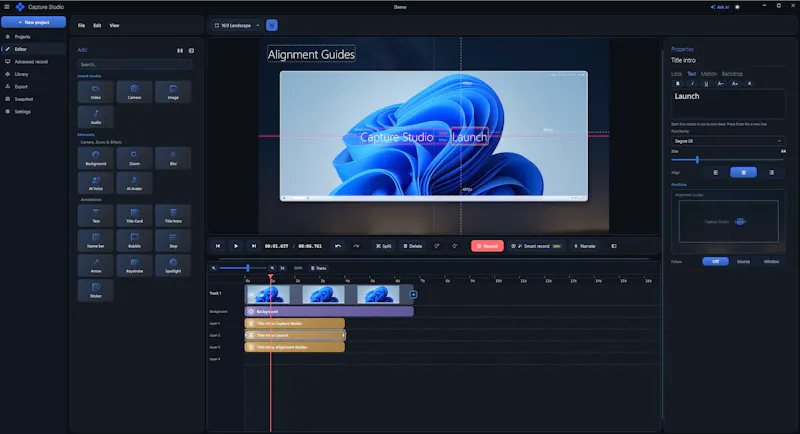Switch Add panel to two-column view icon
The image size is (800, 434).
[x=180, y=50]
